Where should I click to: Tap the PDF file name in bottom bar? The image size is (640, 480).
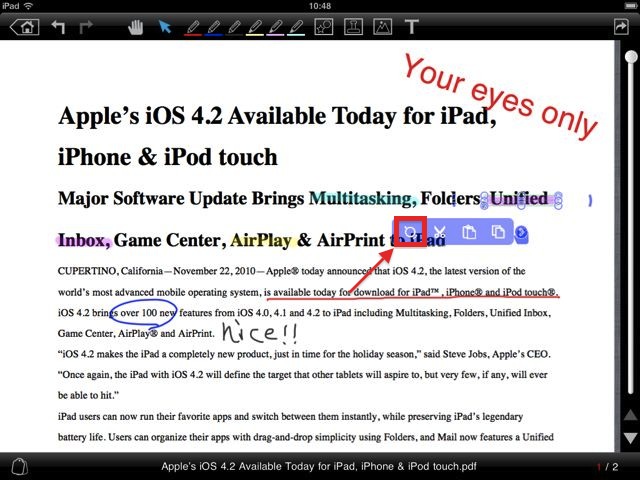coord(318,467)
